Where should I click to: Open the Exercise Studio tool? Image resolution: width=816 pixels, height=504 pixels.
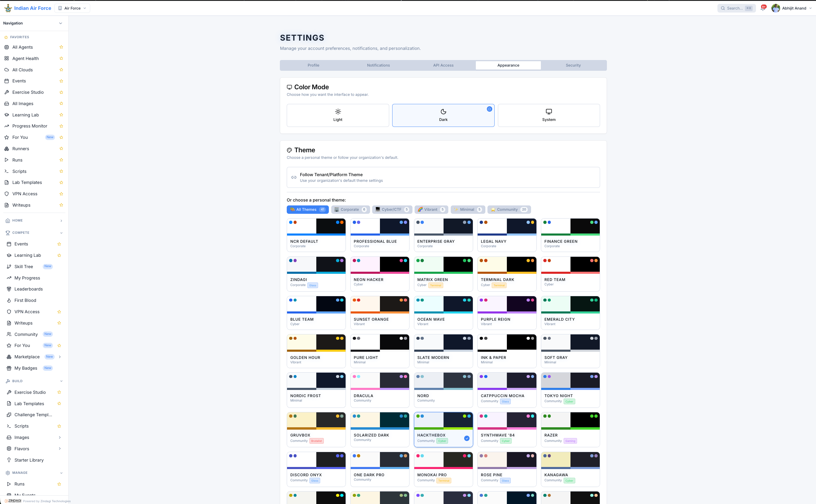[x=28, y=92]
